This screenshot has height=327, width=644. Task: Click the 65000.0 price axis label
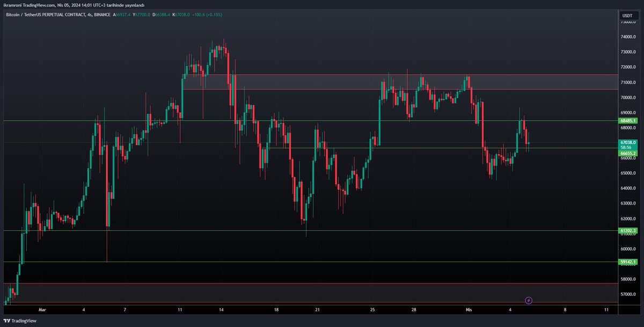(x=627, y=173)
